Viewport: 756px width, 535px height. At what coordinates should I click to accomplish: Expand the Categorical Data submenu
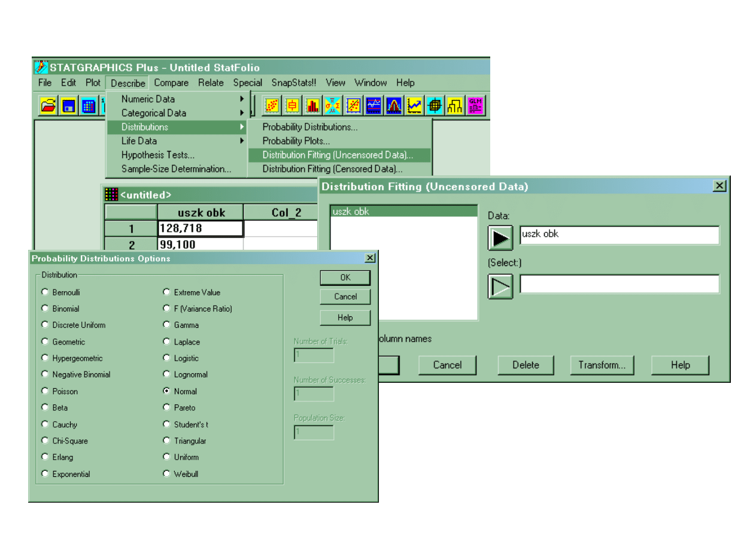(x=177, y=113)
